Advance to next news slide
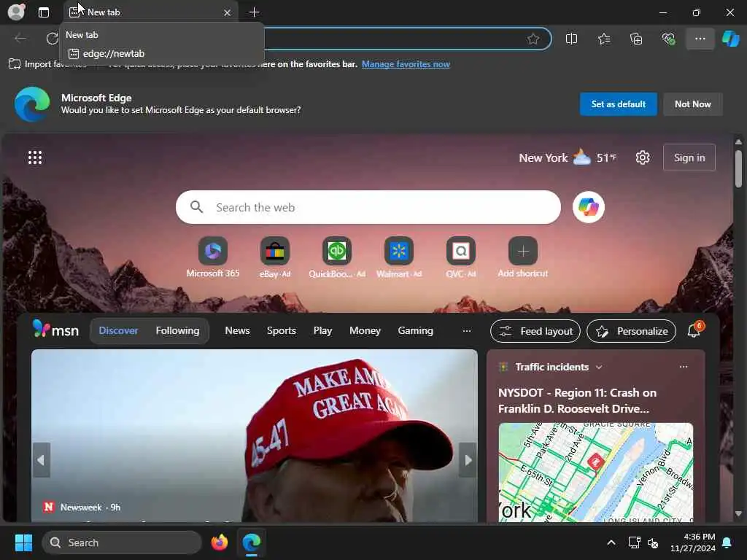 (468, 460)
